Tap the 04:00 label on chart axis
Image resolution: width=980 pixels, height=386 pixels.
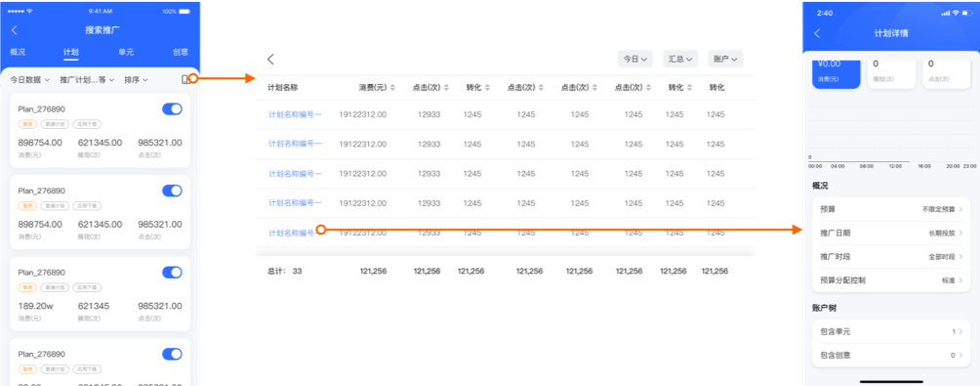[x=837, y=166]
